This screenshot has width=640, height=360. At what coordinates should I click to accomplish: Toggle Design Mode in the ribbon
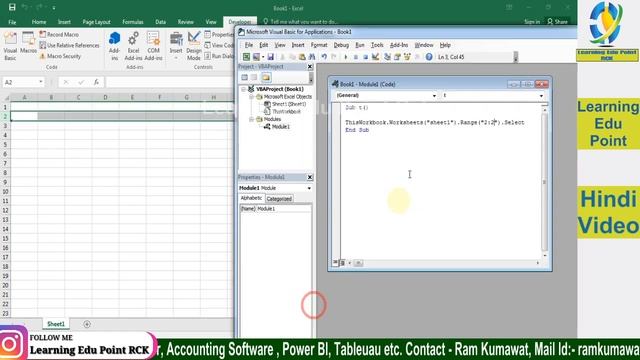click(x=194, y=46)
